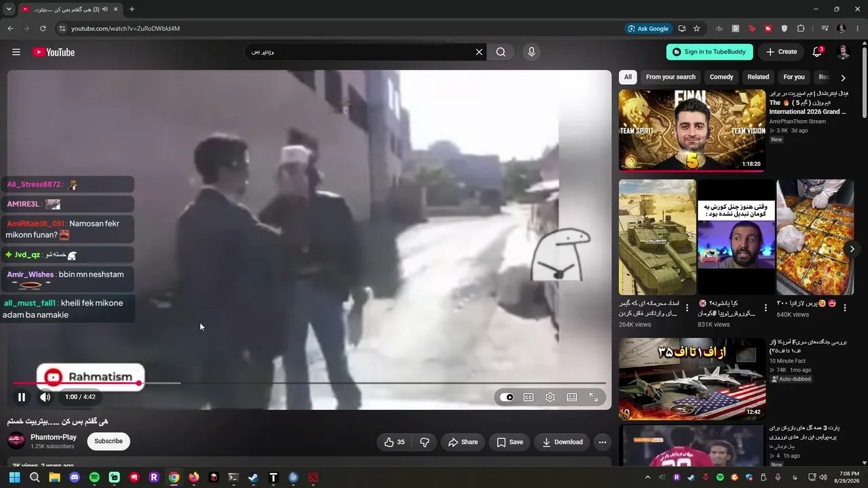868x488 pixels.
Task: Click the red TubeBuddy extension icon
Action: (x=768, y=28)
